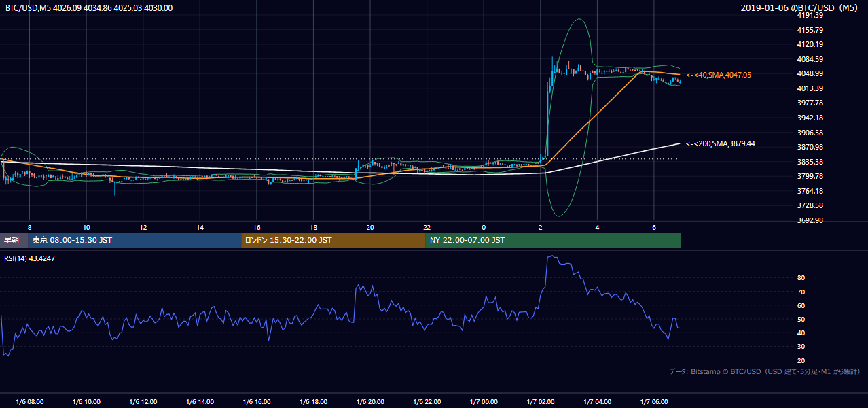
Task: Click RSI axis level 70
Action: click(801, 292)
